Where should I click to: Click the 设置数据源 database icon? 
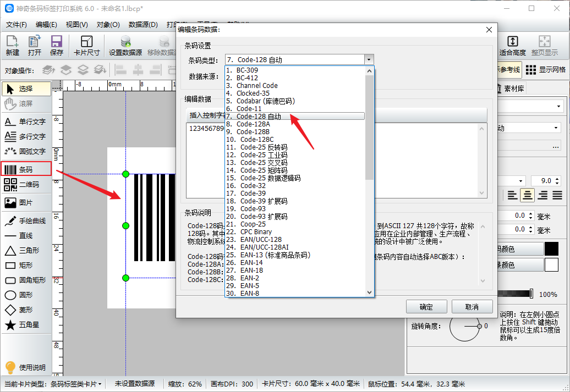pyautogui.click(x=125, y=46)
